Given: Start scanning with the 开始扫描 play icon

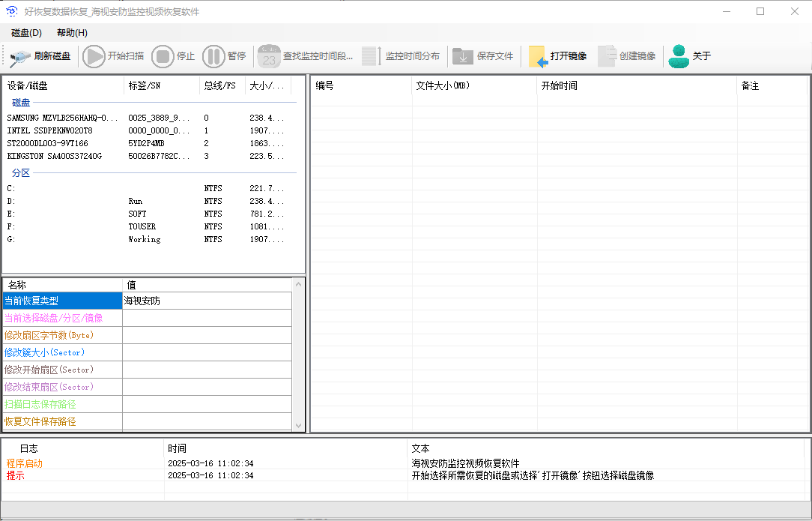Looking at the screenshot, I should 94,56.
